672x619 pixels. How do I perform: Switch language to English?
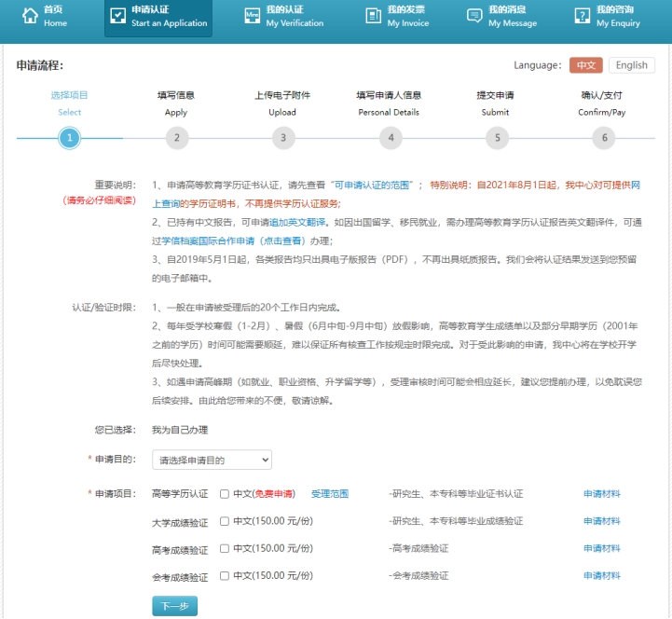[x=631, y=65]
